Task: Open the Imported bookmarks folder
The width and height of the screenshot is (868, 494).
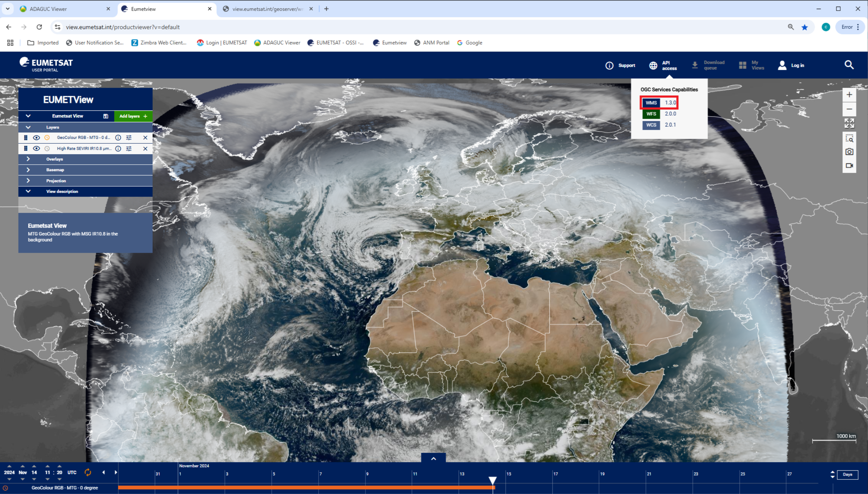Action: pyautogui.click(x=43, y=43)
